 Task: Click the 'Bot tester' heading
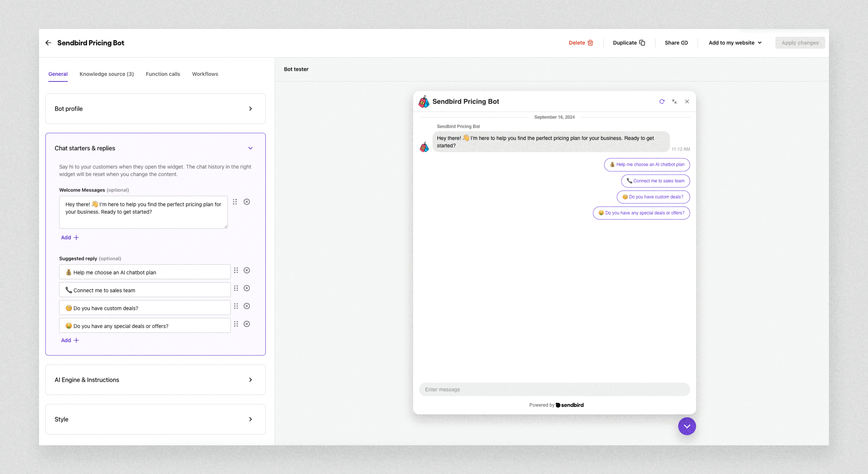point(296,69)
